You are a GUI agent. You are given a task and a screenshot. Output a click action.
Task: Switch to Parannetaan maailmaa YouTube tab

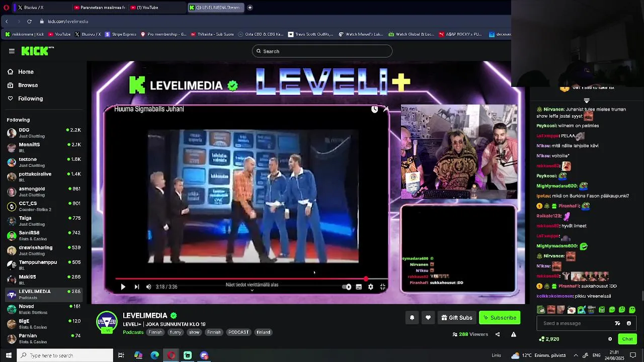[100, 8]
